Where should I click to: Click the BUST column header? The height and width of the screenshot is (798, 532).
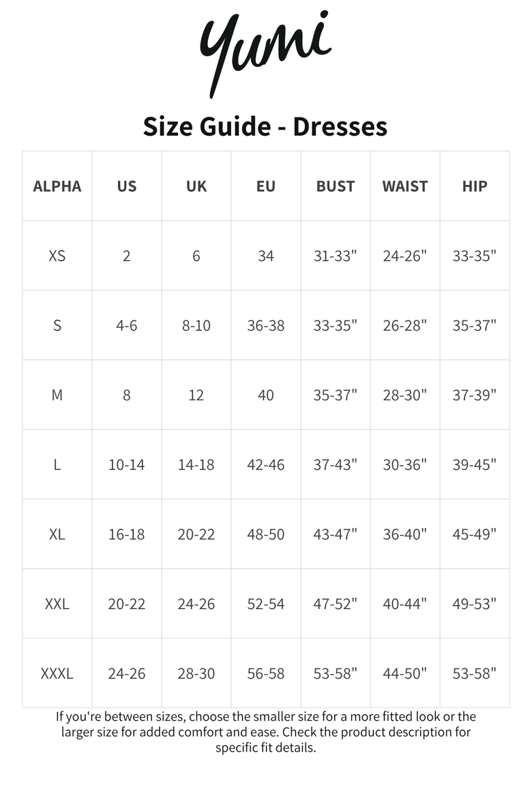click(x=336, y=186)
